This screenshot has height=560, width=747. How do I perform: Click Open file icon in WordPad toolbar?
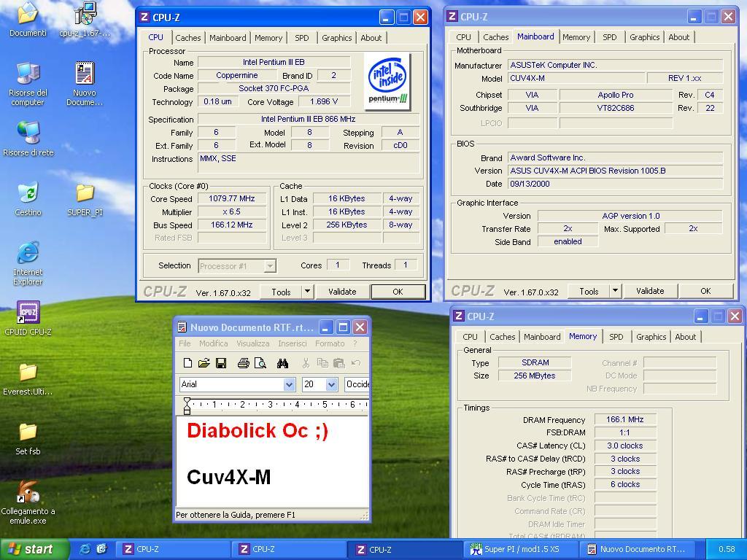coord(204,363)
